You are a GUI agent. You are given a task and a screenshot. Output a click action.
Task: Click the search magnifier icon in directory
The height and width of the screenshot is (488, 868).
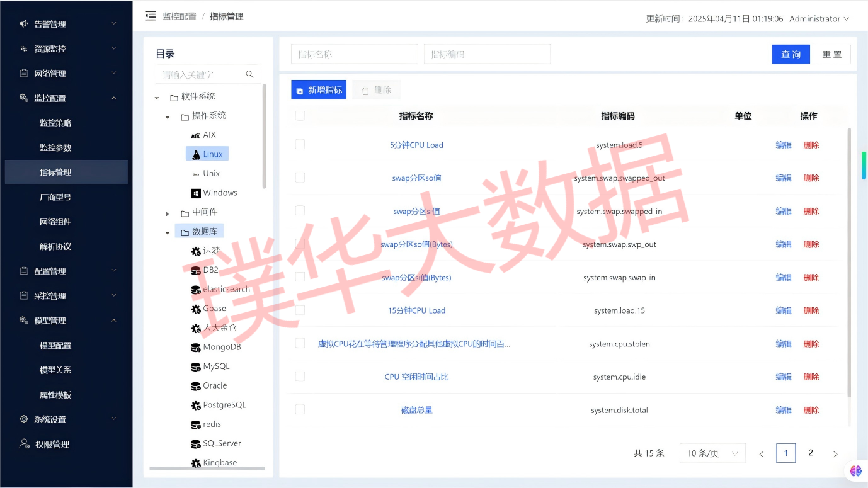coord(249,74)
